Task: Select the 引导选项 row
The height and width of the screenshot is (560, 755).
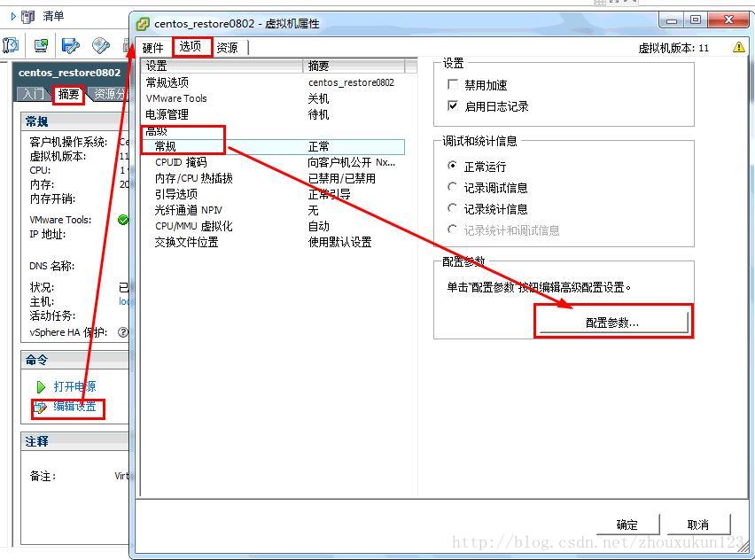Action: tap(273, 194)
